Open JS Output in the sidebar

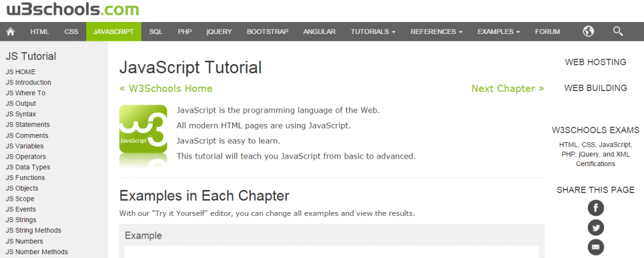(21, 104)
